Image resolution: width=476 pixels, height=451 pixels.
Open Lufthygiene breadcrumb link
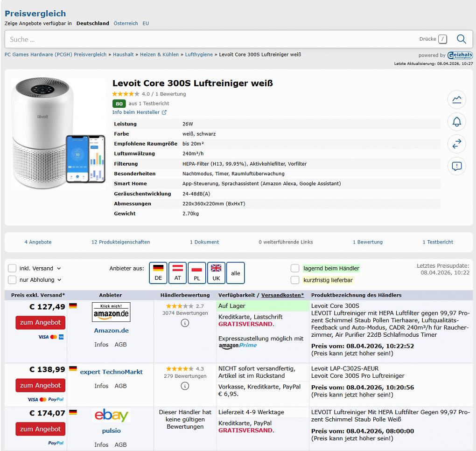click(199, 55)
